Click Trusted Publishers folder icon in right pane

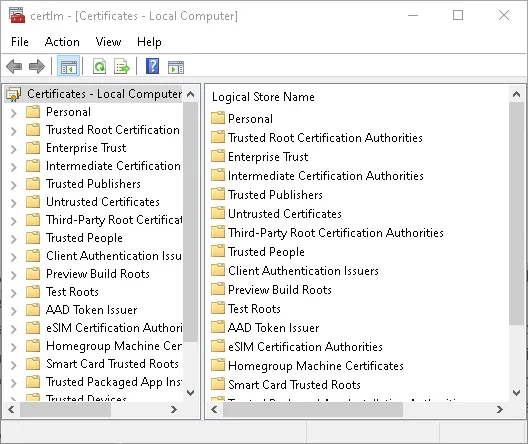pyautogui.click(x=218, y=194)
